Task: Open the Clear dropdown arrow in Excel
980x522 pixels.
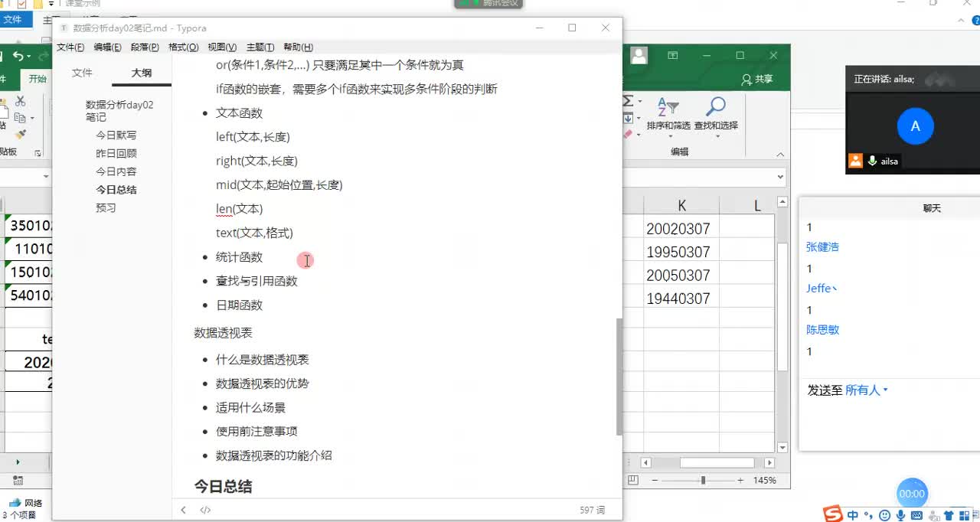Action: tap(639, 135)
